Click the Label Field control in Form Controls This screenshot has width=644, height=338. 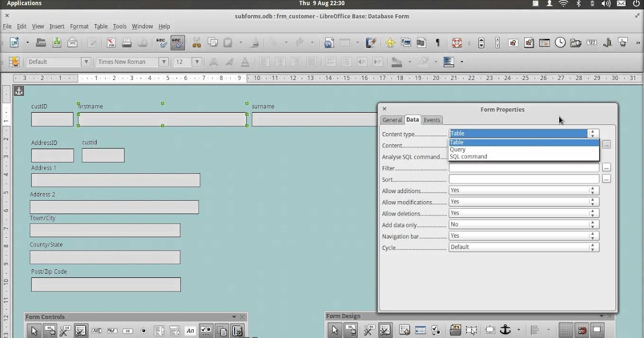190,331
